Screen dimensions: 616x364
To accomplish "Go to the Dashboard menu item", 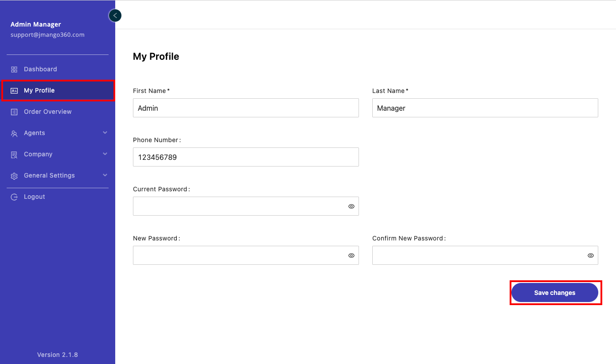I will [40, 69].
